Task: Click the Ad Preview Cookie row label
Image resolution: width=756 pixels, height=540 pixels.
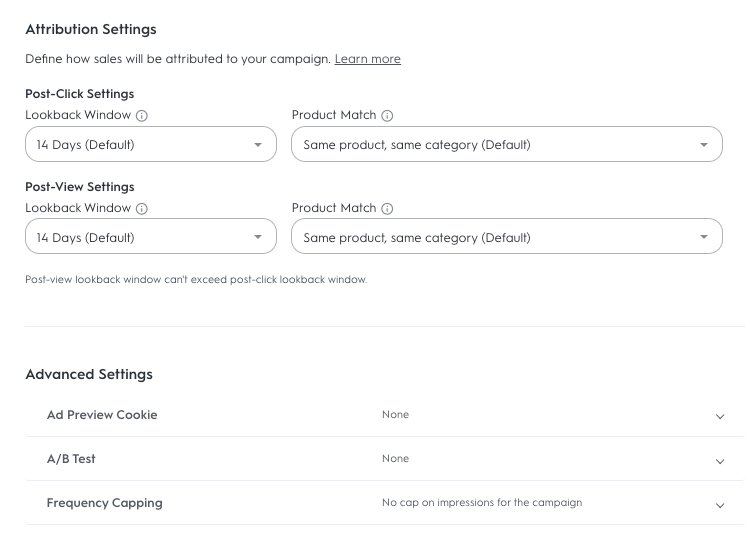Action: (102, 415)
